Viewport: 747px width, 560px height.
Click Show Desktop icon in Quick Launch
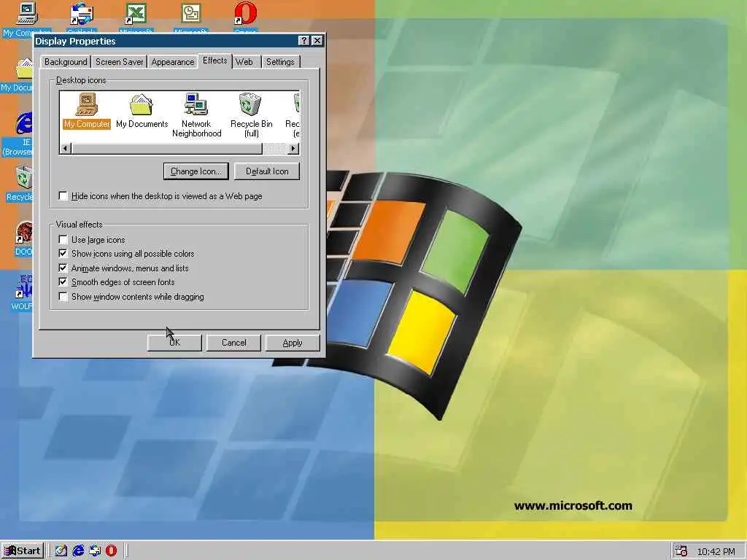coord(61,551)
